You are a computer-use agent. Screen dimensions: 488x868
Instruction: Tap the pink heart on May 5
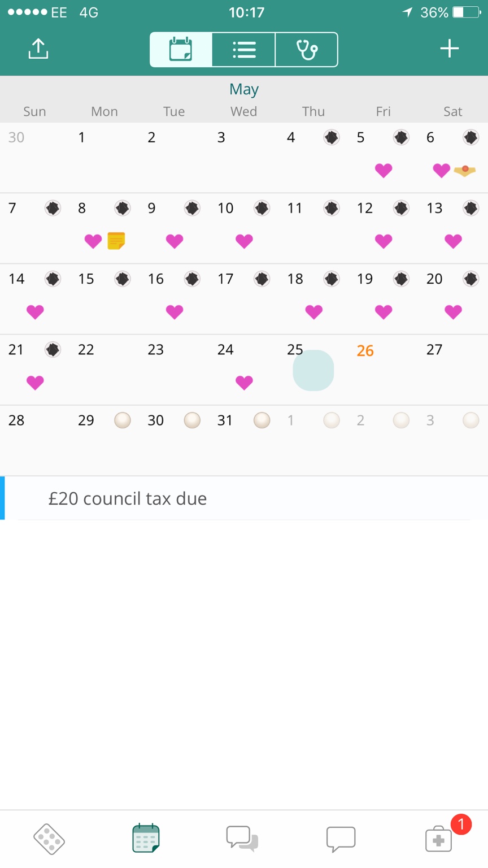[384, 170]
